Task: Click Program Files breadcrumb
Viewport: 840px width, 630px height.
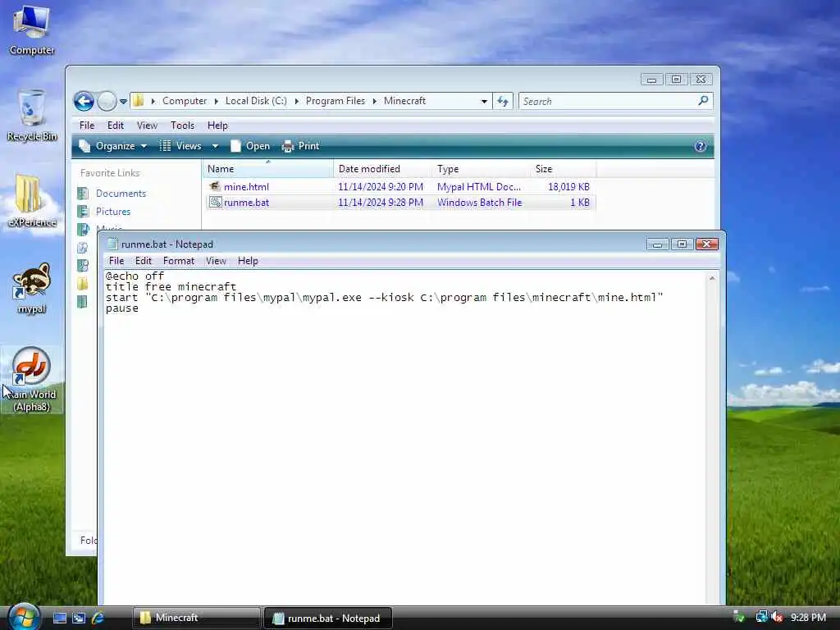Action: 336,101
